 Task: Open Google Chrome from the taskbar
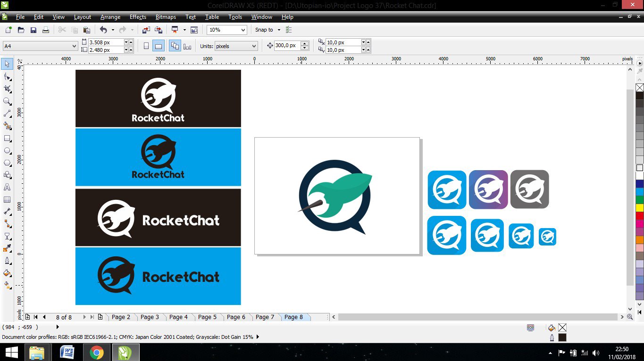97,352
